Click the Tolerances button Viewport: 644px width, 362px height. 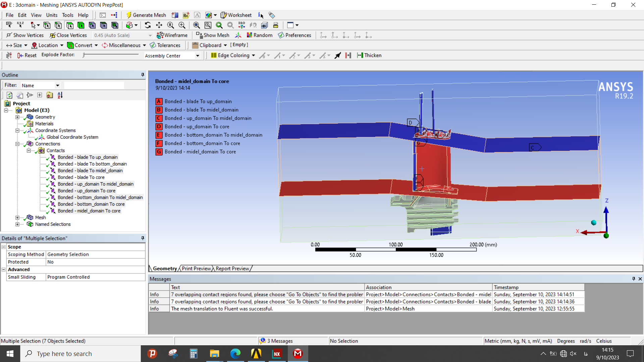(165, 45)
